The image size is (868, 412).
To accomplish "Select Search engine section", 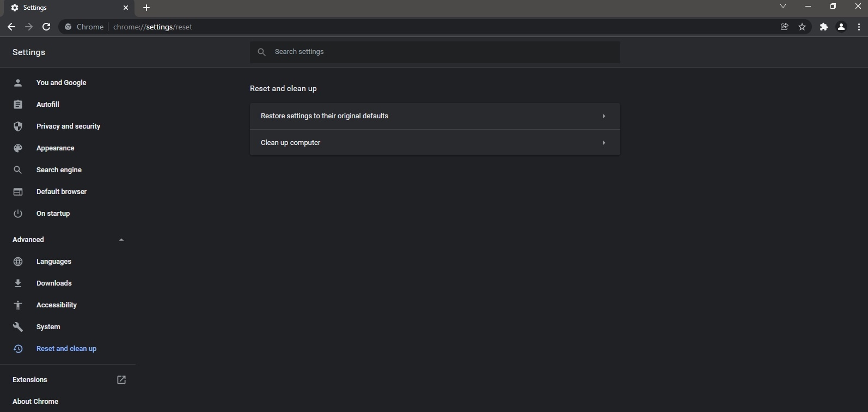I will tap(59, 170).
